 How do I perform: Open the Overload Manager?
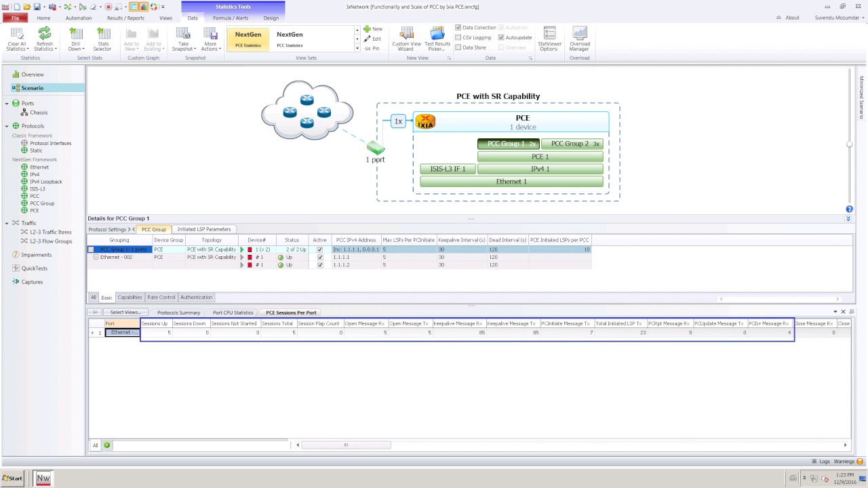coord(579,39)
